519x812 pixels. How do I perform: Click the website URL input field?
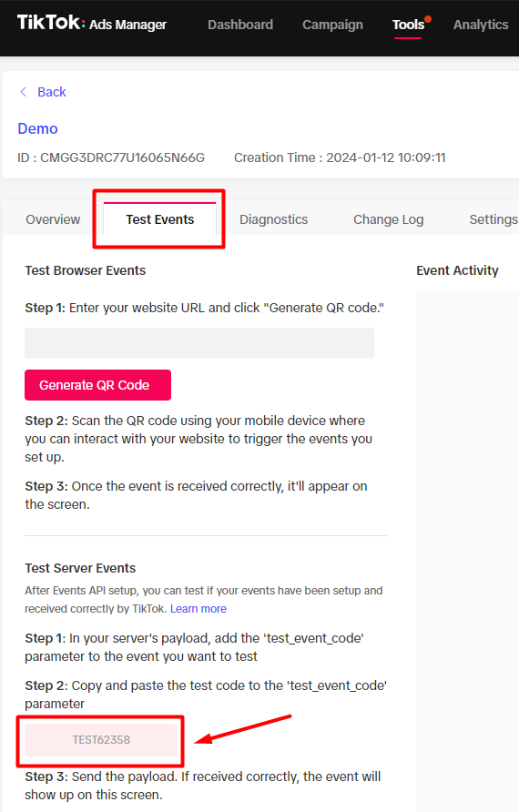point(199,343)
